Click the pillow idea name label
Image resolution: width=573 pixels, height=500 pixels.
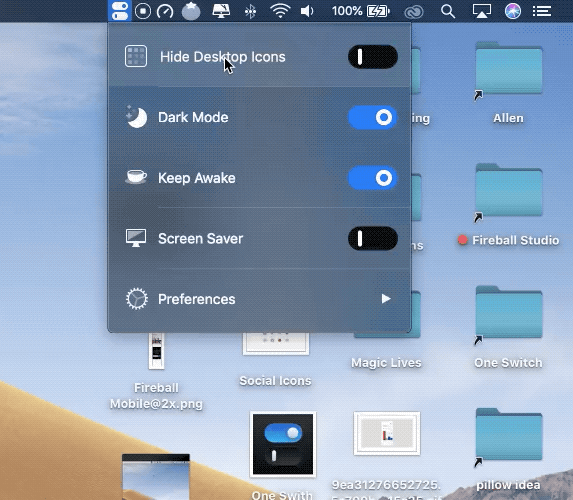(x=508, y=485)
